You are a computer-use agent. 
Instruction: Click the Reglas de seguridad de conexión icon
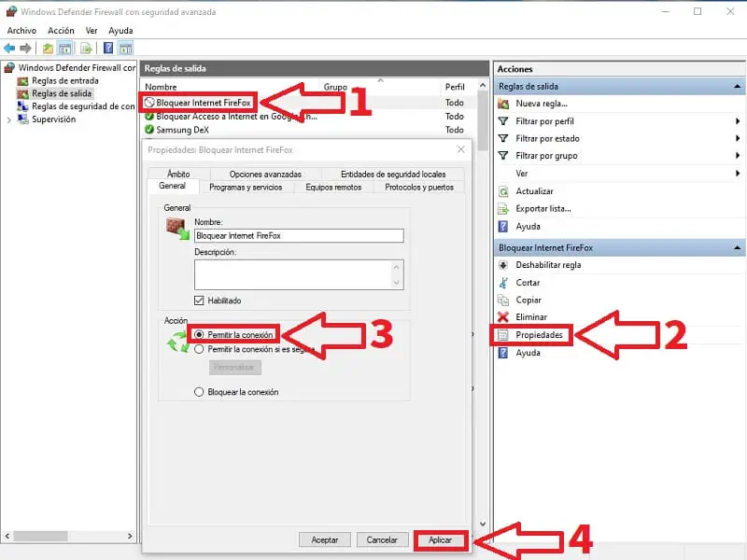coord(22,106)
